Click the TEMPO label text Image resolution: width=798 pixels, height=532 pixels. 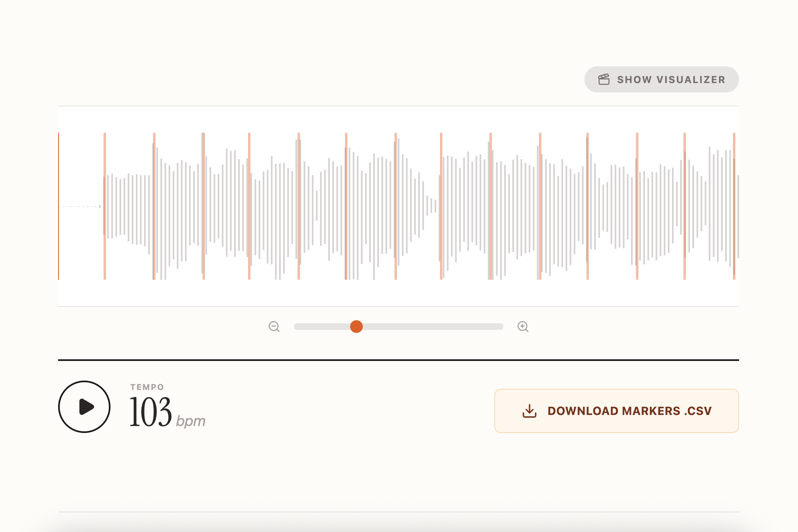(x=147, y=387)
